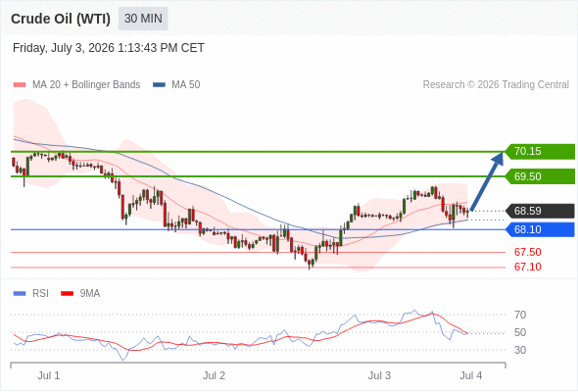Click the Jul 1 date axis label
The image size is (578, 392).
[49, 375]
